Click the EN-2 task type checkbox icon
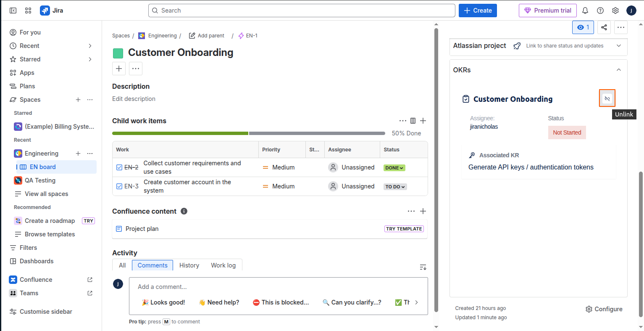Viewport: 644px width, 331px height. (119, 167)
